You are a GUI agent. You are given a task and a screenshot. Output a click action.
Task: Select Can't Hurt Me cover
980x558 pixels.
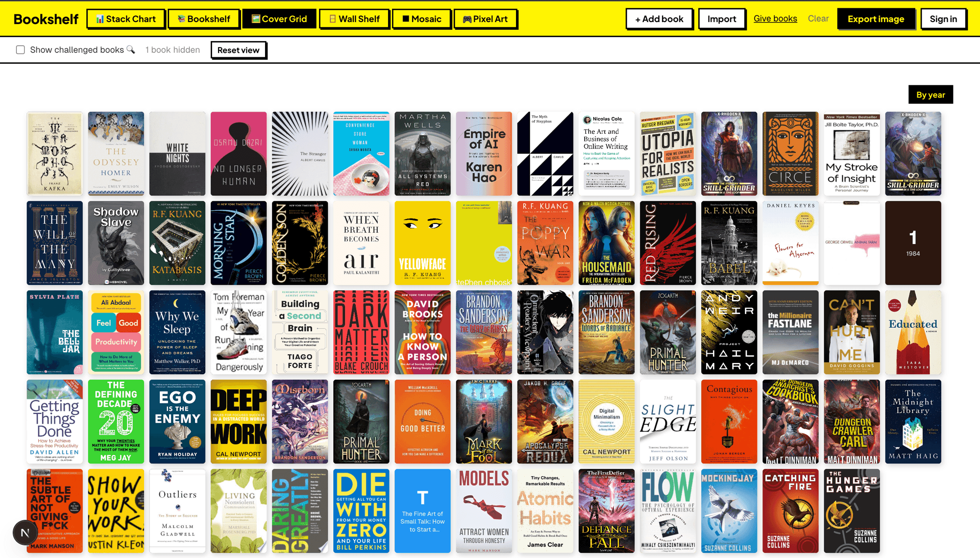852,333
